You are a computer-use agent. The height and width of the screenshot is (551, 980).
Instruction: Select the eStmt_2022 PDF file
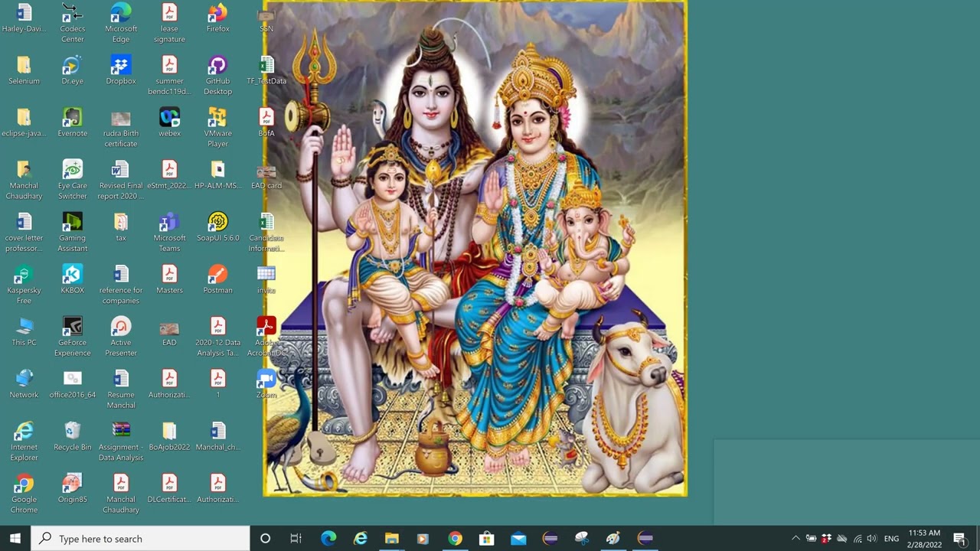pyautogui.click(x=169, y=174)
